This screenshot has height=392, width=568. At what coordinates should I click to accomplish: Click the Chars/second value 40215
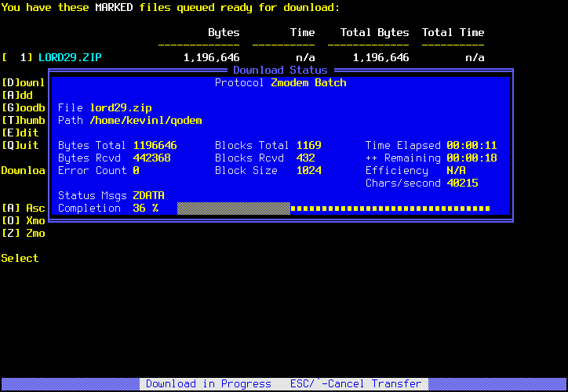coord(462,183)
